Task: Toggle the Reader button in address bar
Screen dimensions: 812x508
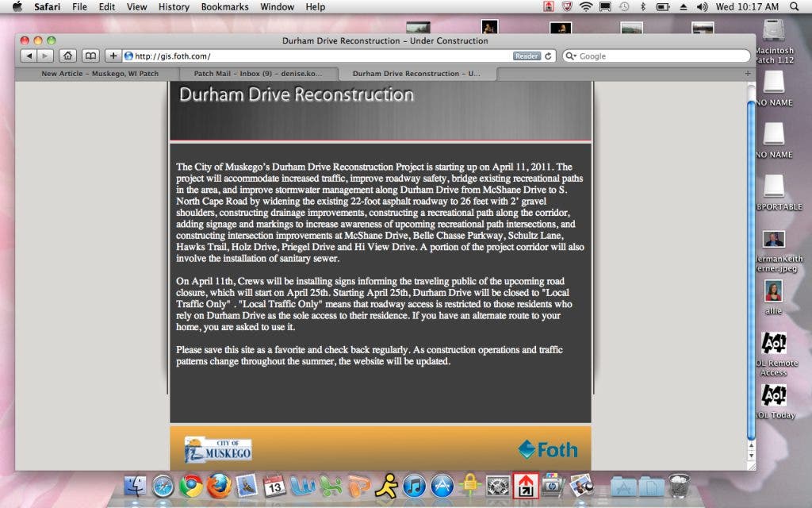Action: 527,56
